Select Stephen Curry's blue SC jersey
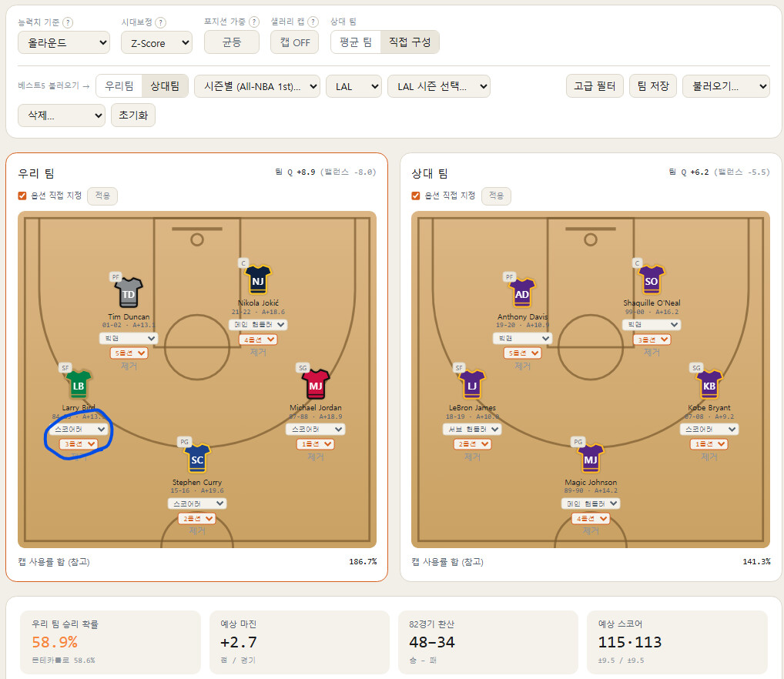Image resolution: width=784 pixels, height=679 pixels. click(x=197, y=459)
